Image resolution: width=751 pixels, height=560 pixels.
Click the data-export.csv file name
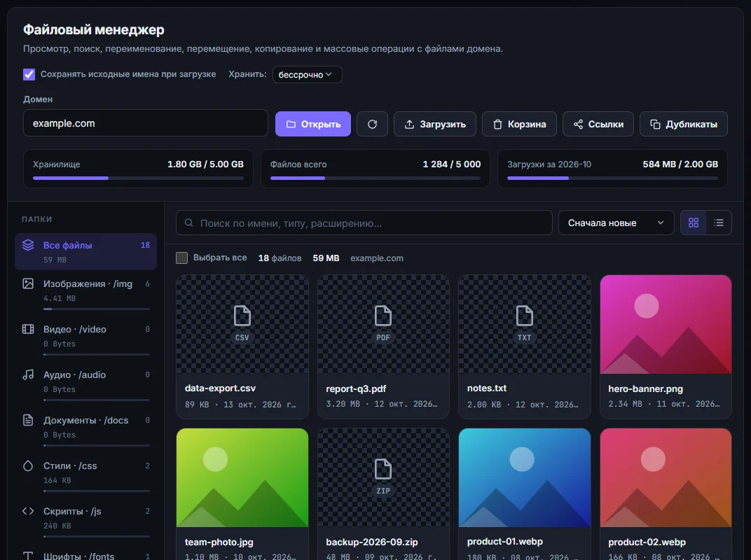[220, 388]
